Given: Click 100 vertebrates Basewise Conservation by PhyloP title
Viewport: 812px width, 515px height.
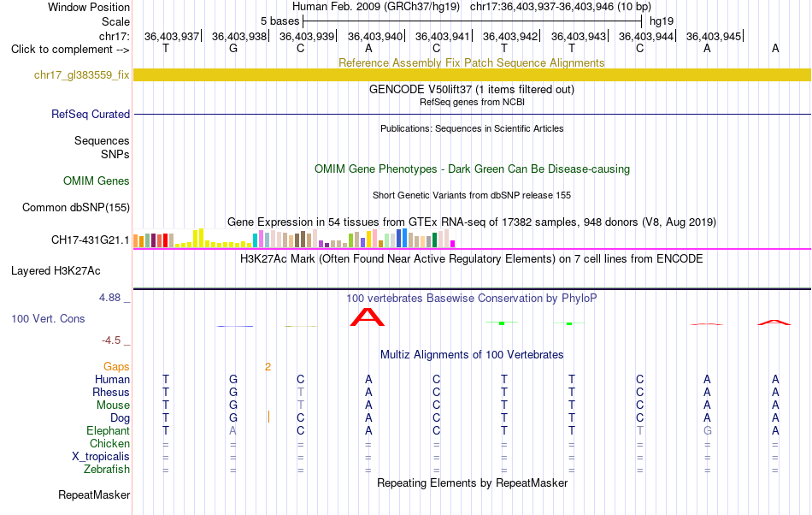Looking at the screenshot, I should [x=471, y=298].
